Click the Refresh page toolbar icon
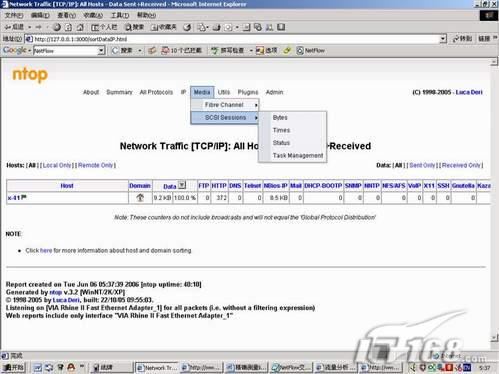 point(68,27)
